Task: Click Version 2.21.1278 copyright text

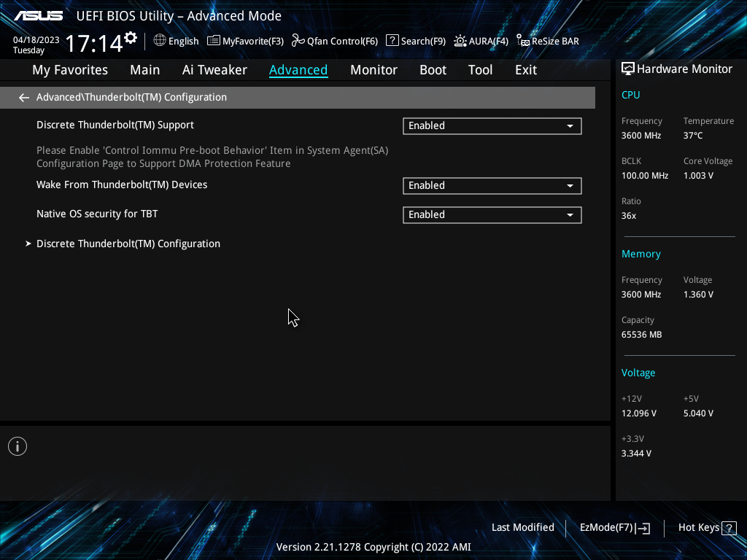Action: coord(373,547)
